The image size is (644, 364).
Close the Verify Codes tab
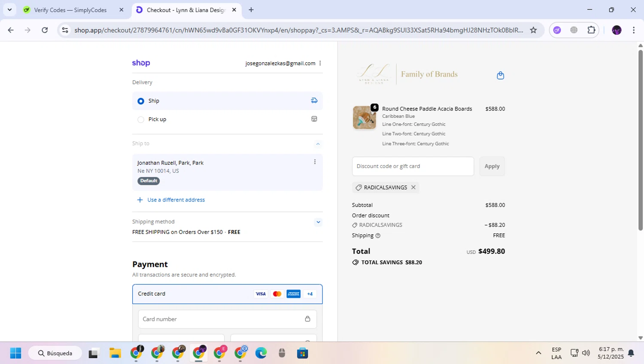coord(122,10)
